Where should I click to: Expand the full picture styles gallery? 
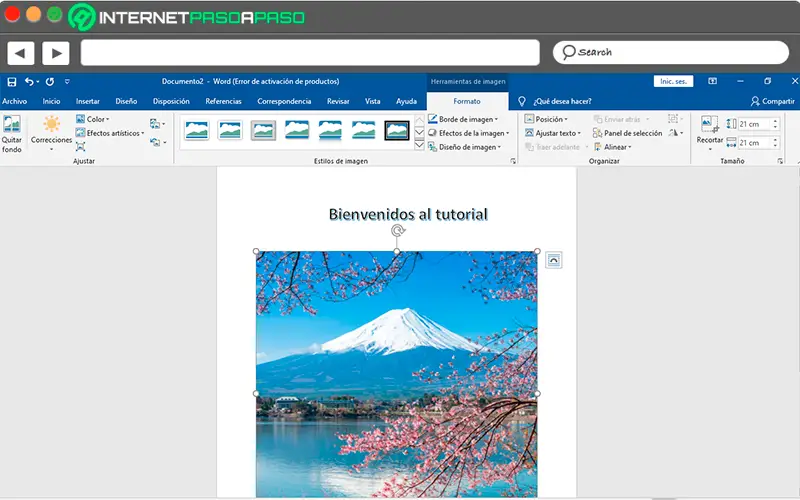pos(419,145)
